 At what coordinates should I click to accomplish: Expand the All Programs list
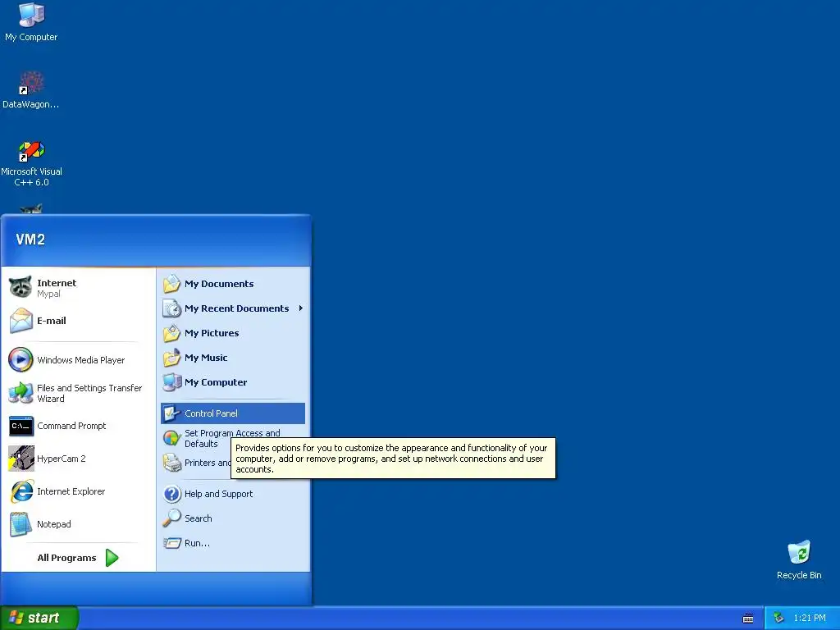(78, 558)
